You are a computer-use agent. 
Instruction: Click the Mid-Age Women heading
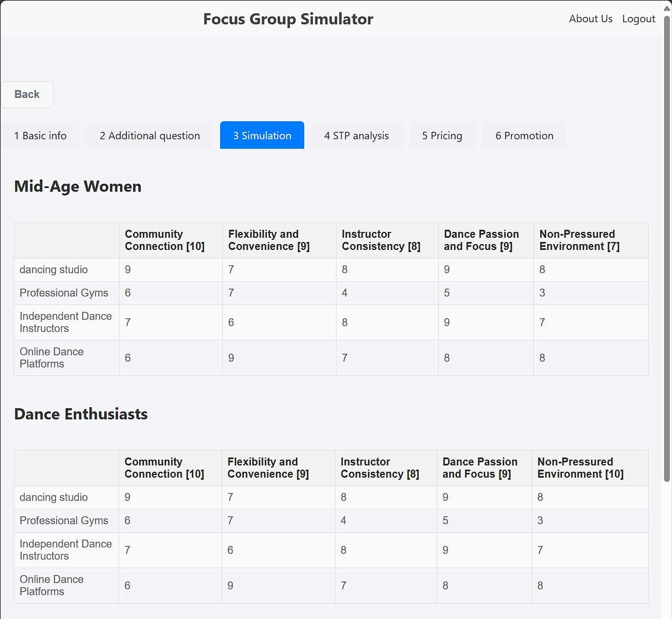point(78,186)
